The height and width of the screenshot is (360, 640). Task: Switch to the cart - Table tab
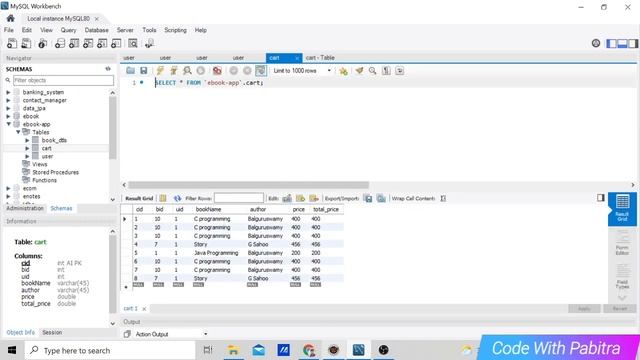point(320,58)
